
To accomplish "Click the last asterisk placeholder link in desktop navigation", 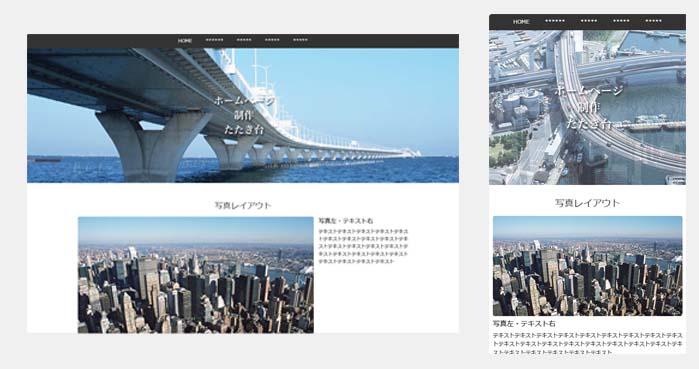I will [300, 40].
